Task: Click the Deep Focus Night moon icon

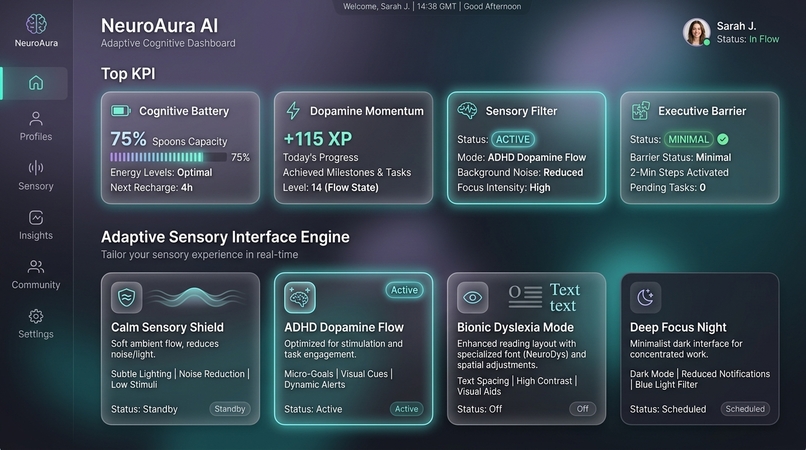Action: pos(646,297)
